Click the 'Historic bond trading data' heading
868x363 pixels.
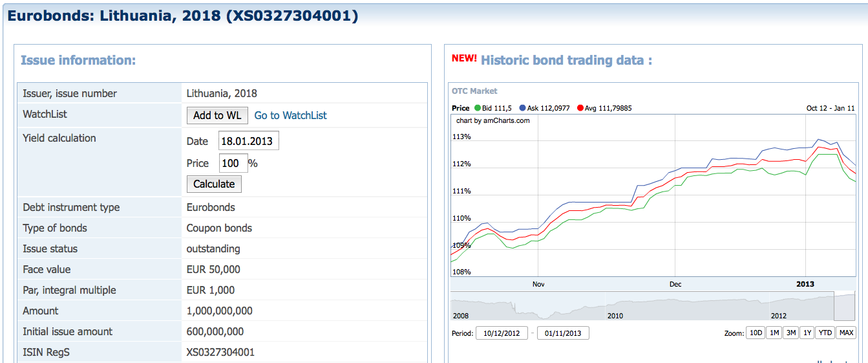tap(566, 60)
